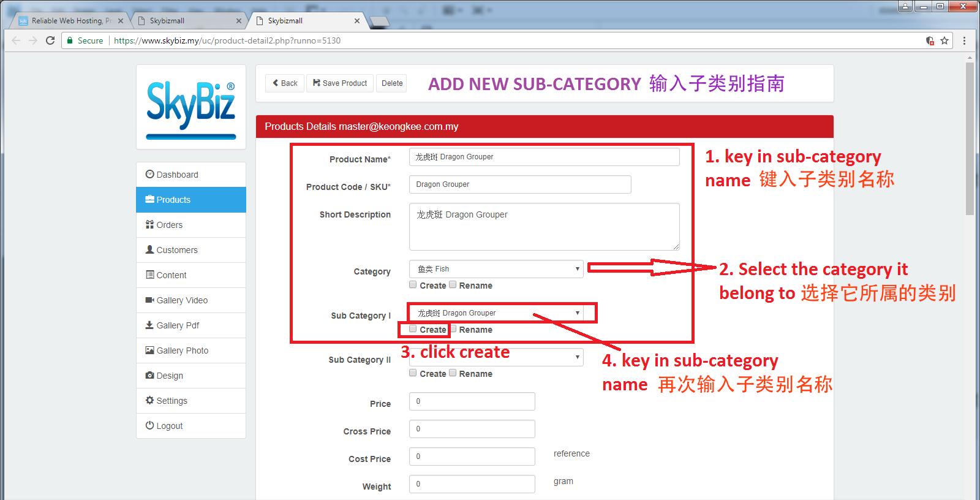Click the Dashboard clock icon in sidebar
Image resolution: width=980 pixels, height=500 pixels.
tap(149, 174)
